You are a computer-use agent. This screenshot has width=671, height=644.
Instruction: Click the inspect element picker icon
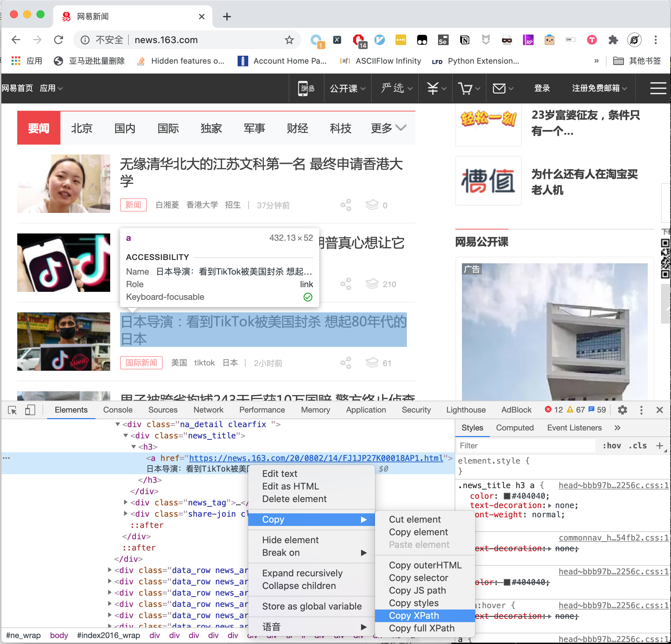[12, 410]
